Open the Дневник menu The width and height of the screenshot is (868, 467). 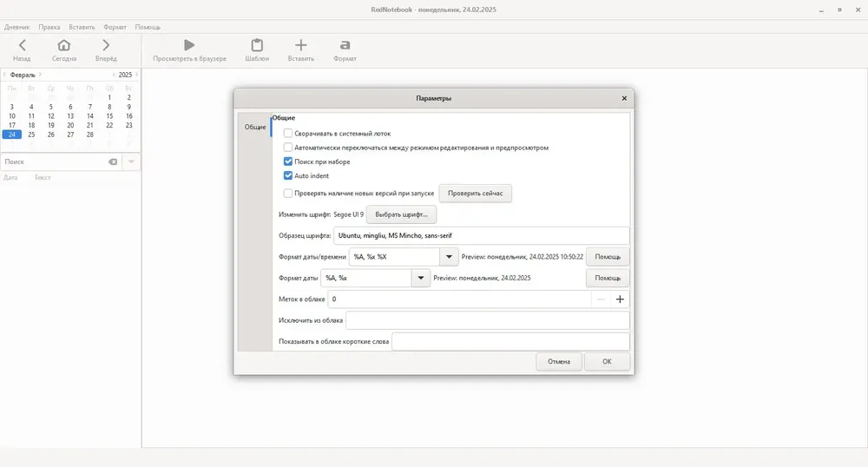coord(17,27)
